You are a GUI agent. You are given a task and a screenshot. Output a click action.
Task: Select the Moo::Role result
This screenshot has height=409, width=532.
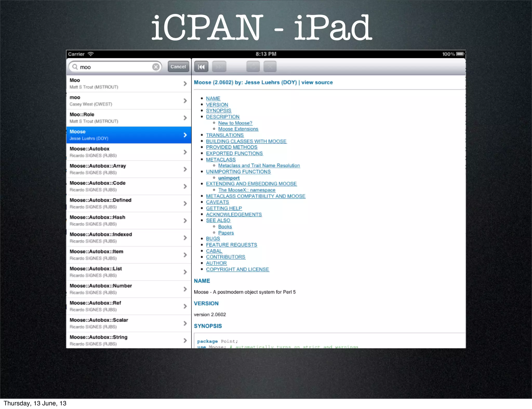(129, 118)
